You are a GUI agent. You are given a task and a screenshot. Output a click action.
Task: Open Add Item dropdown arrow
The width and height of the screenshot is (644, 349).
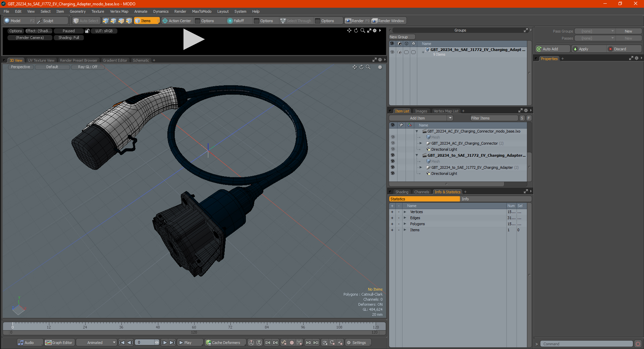coord(450,118)
